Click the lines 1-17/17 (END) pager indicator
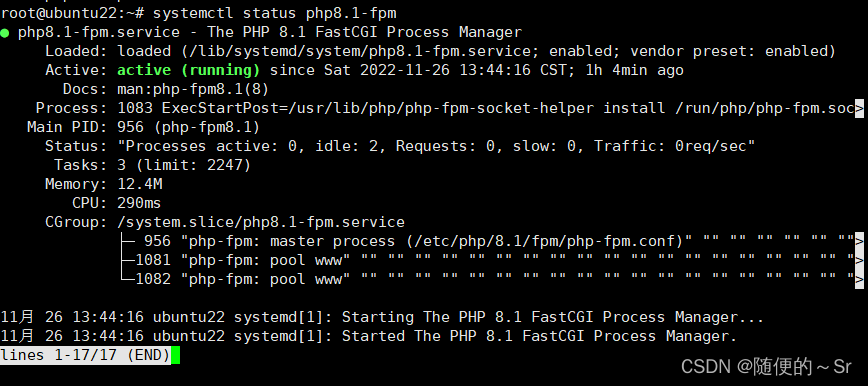Image resolution: width=868 pixels, height=386 pixels. [x=86, y=355]
